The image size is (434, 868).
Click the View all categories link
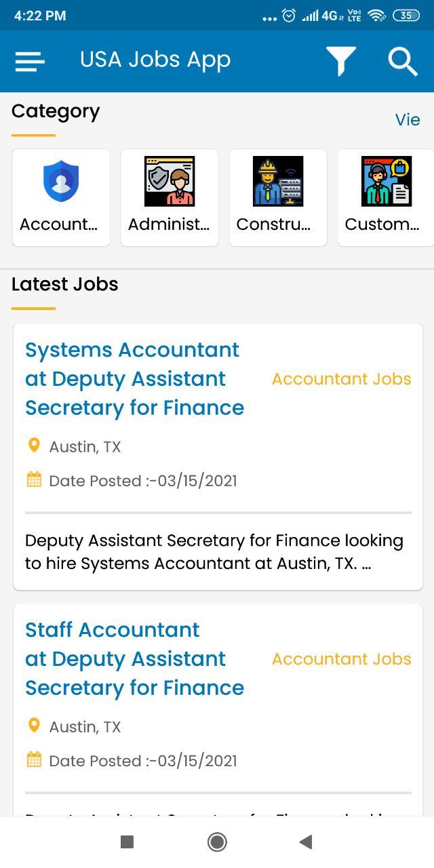click(x=408, y=119)
